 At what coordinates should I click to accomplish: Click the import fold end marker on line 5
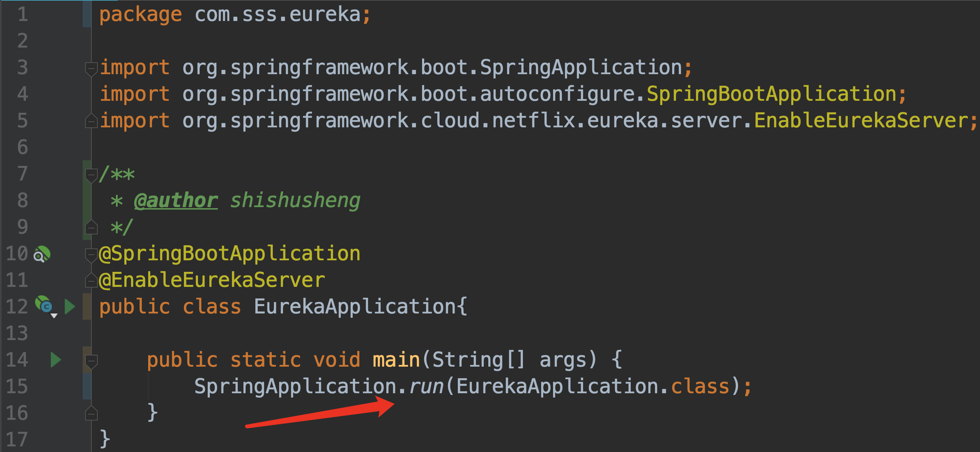[x=91, y=121]
